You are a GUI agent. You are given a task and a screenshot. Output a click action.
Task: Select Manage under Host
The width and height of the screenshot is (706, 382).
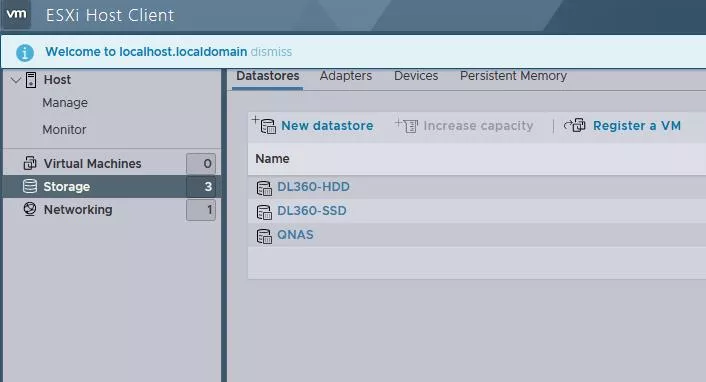click(x=65, y=103)
